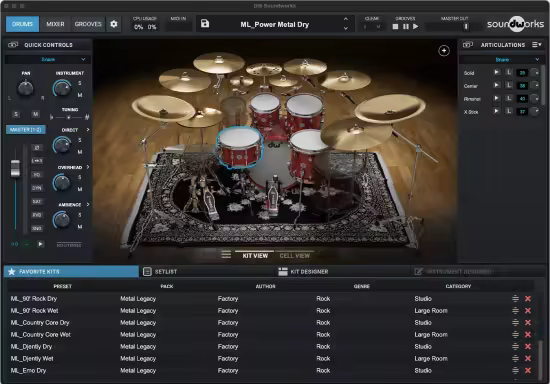Expand the Direct section arrow
The image size is (550, 384).
pyautogui.click(x=88, y=130)
